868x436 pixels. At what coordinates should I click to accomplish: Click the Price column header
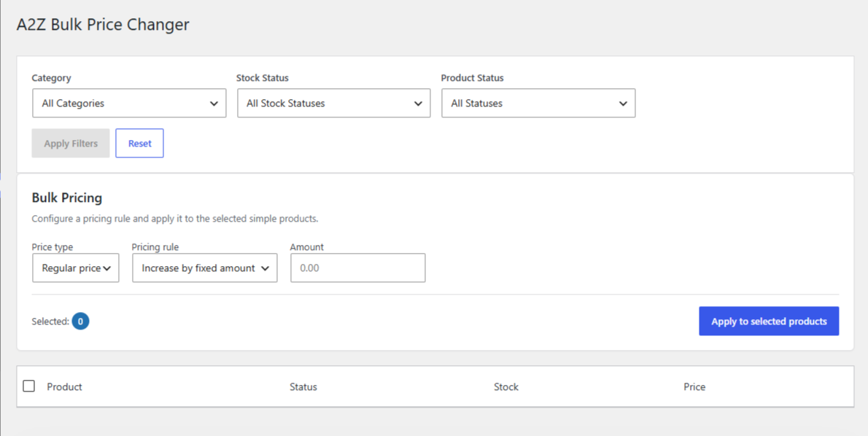point(694,386)
